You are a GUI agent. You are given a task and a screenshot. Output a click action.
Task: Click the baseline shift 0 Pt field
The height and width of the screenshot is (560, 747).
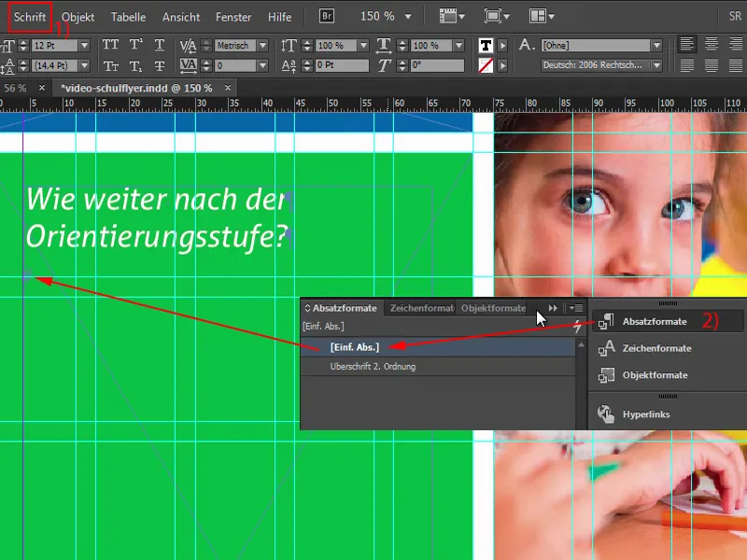pyautogui.click(x=342, y=65)
